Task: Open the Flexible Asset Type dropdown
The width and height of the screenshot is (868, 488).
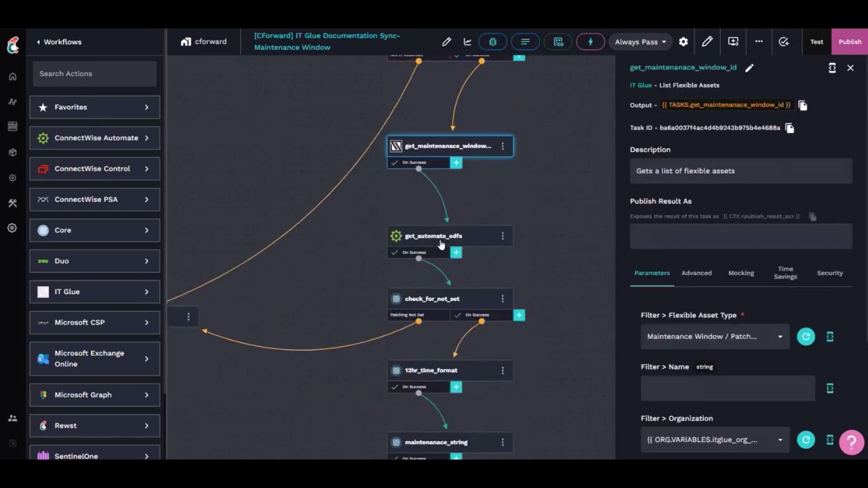Action: click(x=715, y=336)
